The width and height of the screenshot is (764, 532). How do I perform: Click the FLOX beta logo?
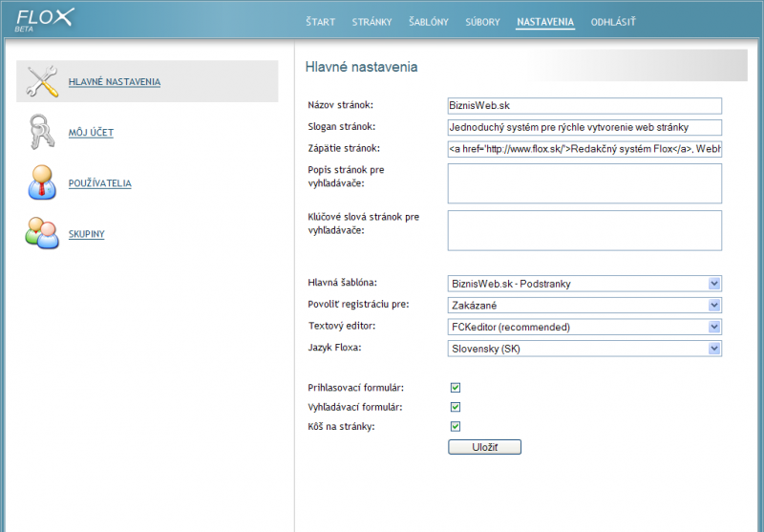(x=44, y=18)
